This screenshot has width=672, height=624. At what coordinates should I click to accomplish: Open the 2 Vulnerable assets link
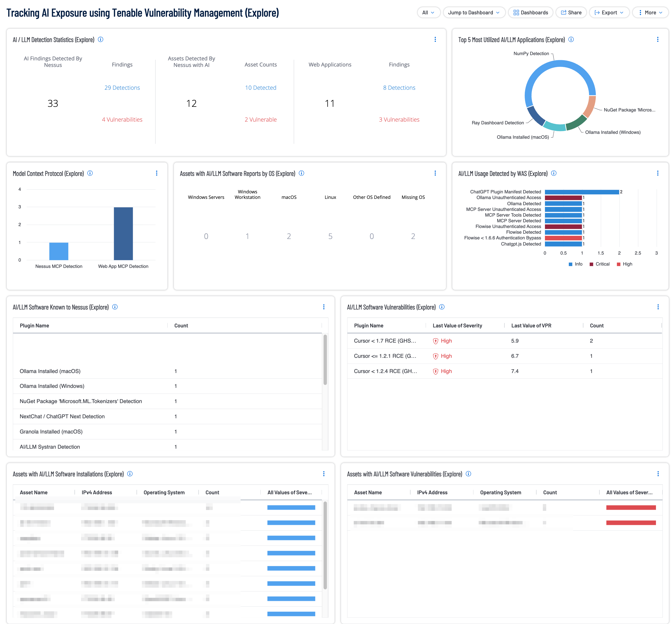pos(261,119)
